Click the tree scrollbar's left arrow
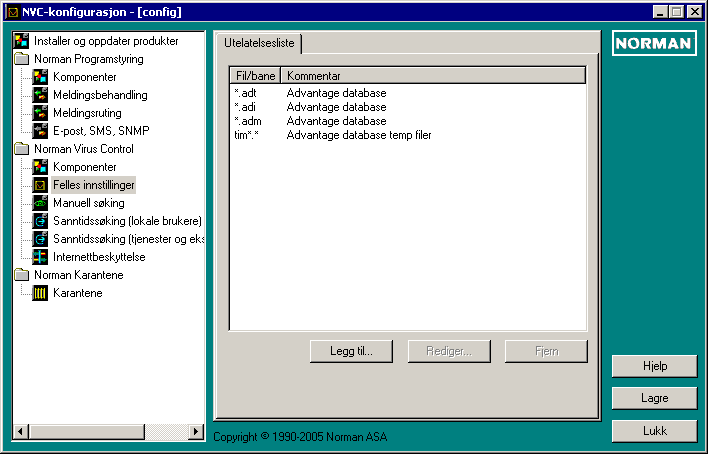This screenshot has width=708, height=454. pyautogui.click(x=20, y=431)
